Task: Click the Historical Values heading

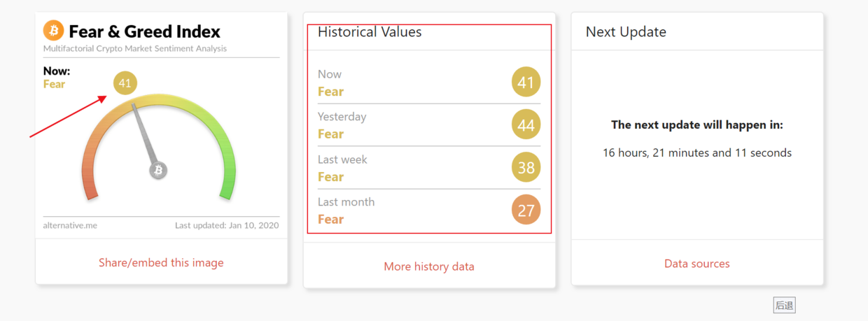Action: click(370, 32)
